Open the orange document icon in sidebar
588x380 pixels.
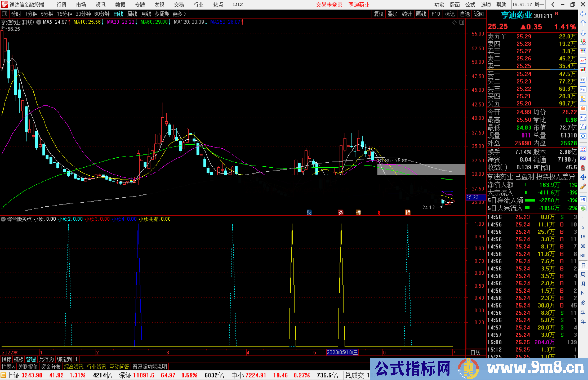click(x=583, y=108)
